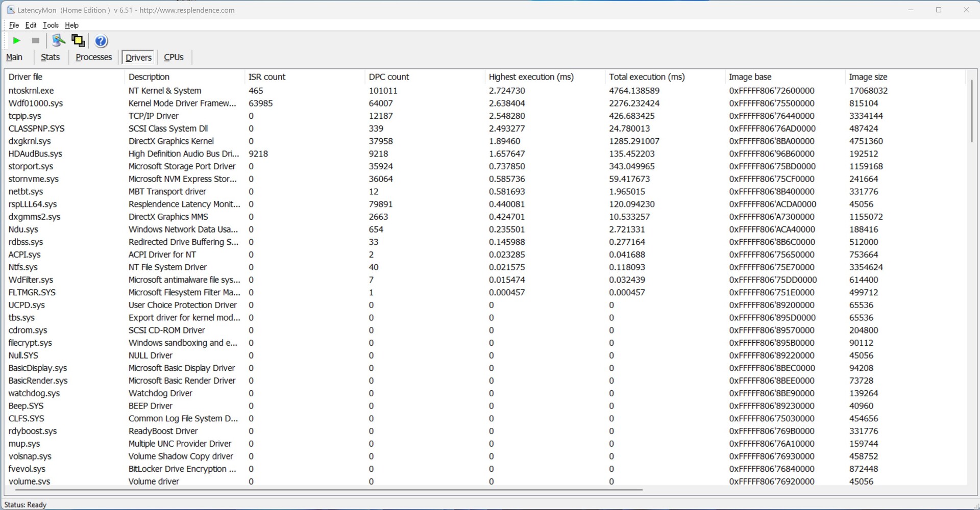Select the HDAudBus.sys driver row

[x=485, y=154]
